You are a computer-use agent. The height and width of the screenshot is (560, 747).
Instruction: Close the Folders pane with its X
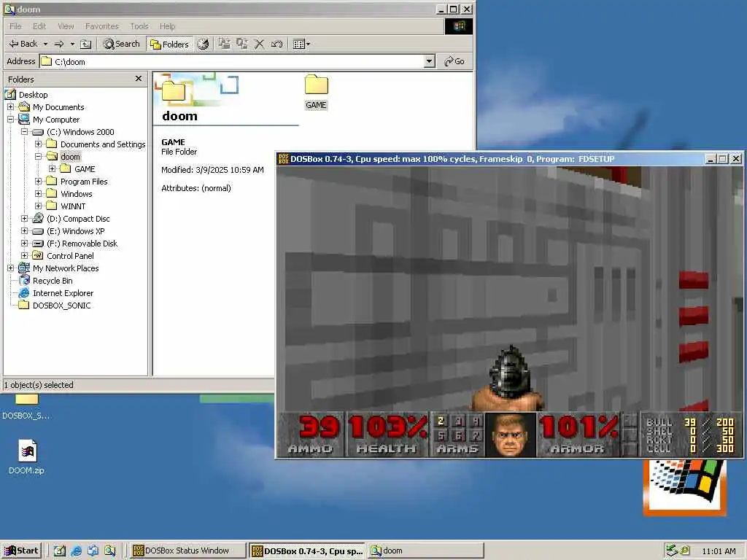[139, 79]
